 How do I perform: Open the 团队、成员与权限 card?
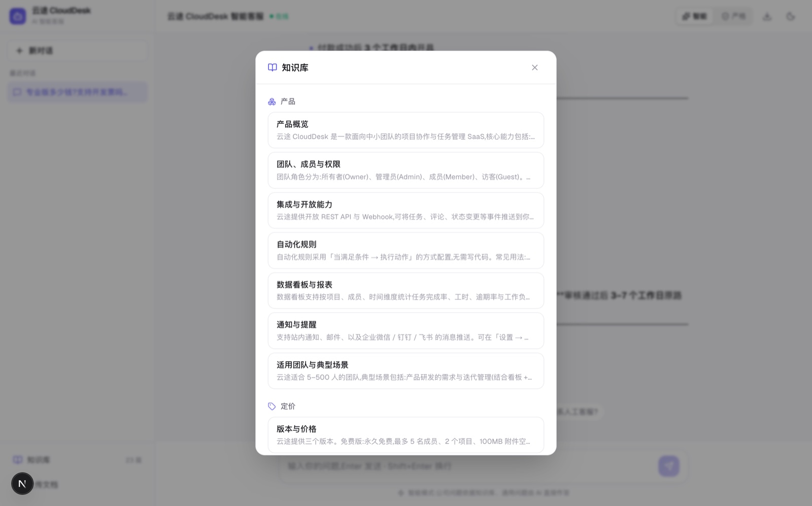406,170
